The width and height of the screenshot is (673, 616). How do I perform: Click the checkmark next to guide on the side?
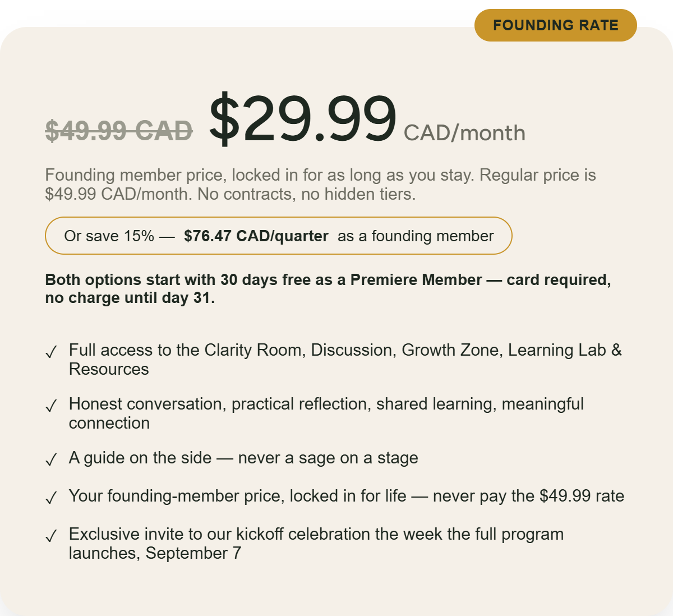[51, 460]
